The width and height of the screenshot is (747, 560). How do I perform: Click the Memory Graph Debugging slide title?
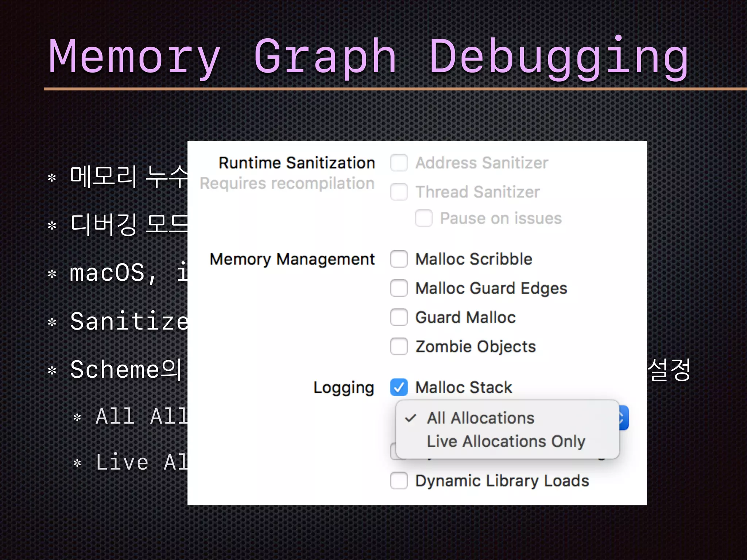[368, 57]
